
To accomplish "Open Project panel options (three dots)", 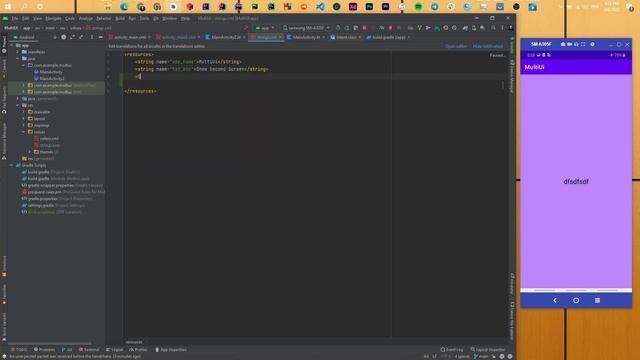I will pos(92,37).
